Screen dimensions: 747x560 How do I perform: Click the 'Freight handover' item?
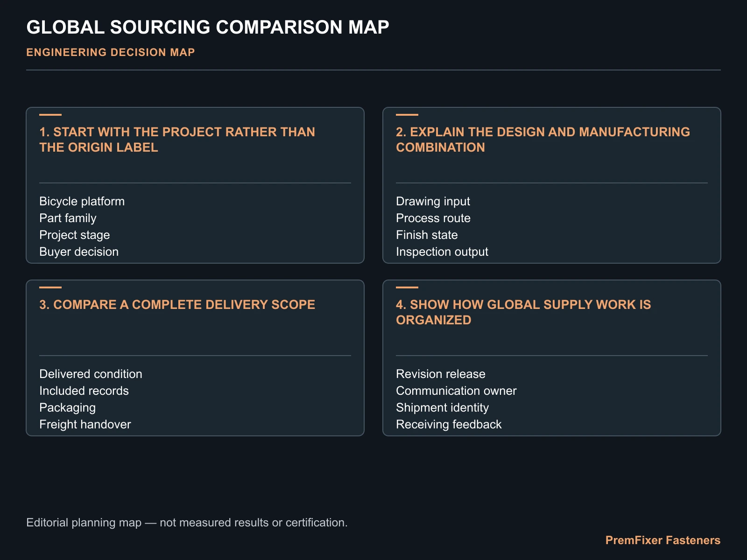[85, 424]
